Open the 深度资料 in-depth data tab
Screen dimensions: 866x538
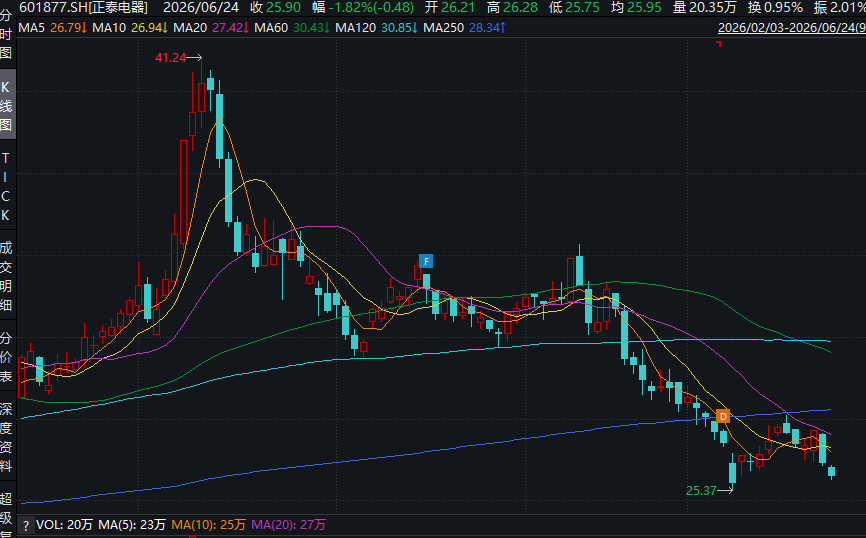[6, 437]
